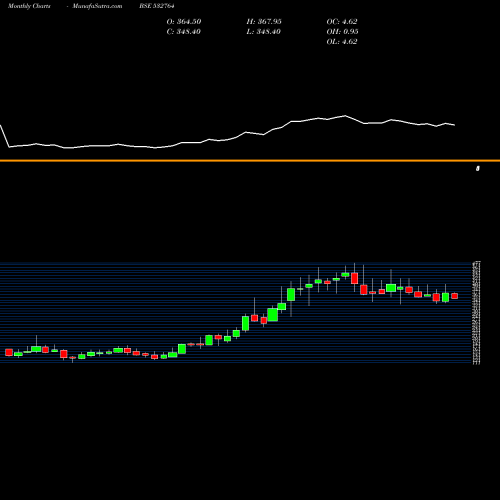Select the low value 'L: 348.40'
The image size is (500, 500).
[x=263, y=32]
